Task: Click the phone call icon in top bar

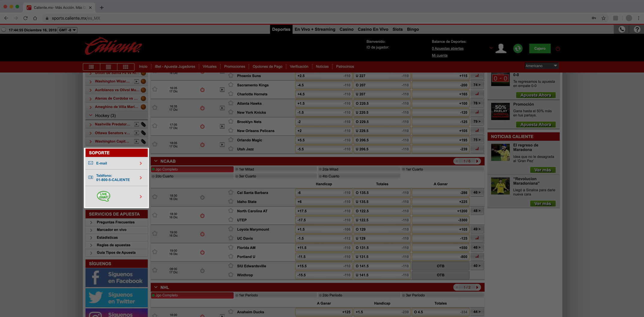Action: pos(622,29)
